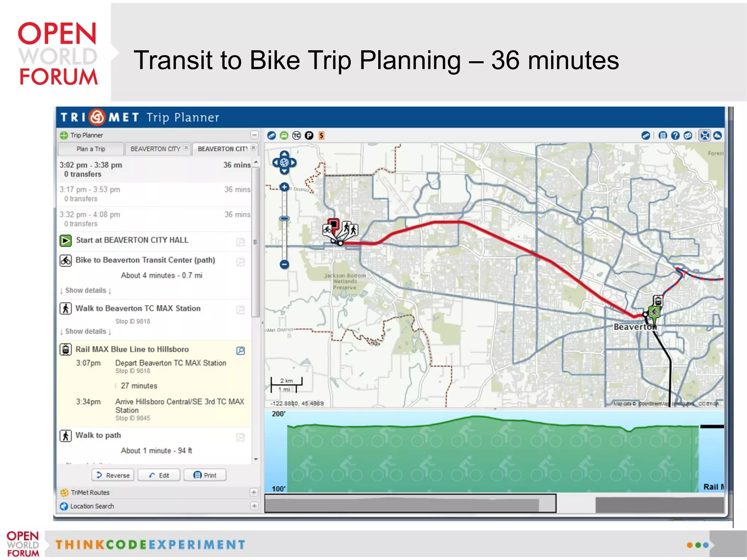747x560 pixels.
Task: Expand the TriMet Routes panel
Action: pyautogui.click(x=254, y=492)
